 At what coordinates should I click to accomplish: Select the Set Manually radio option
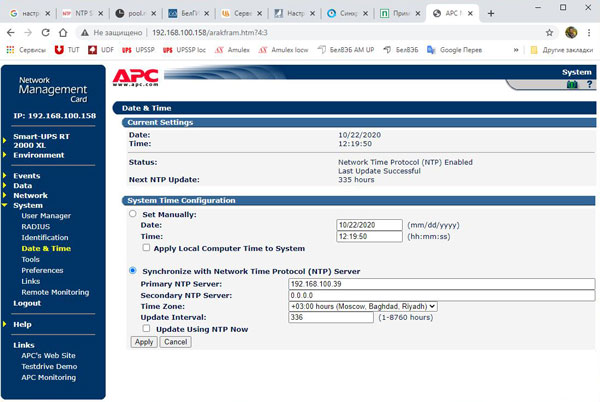tap(133, 214)
